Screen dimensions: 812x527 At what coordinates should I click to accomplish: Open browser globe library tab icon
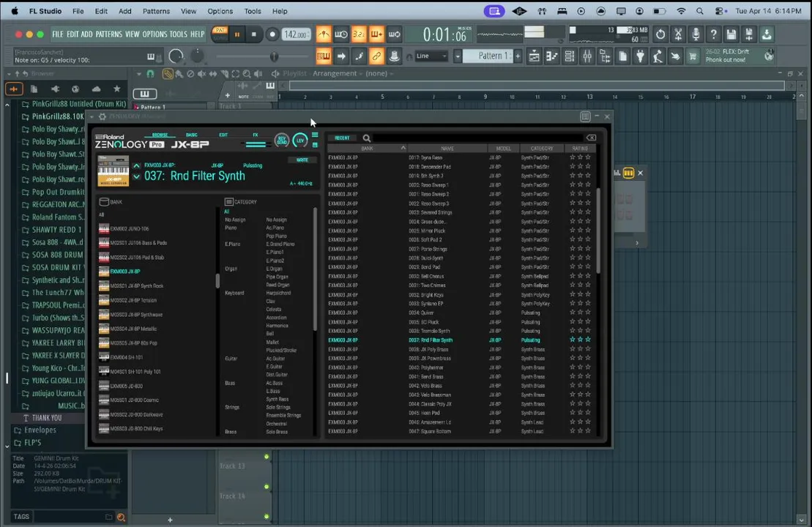(75, 89)
